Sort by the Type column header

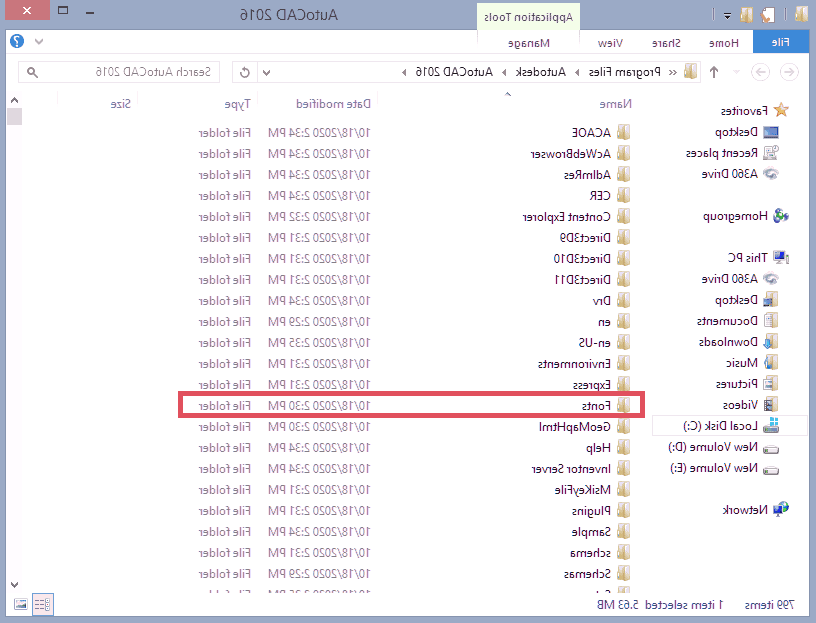237,104
